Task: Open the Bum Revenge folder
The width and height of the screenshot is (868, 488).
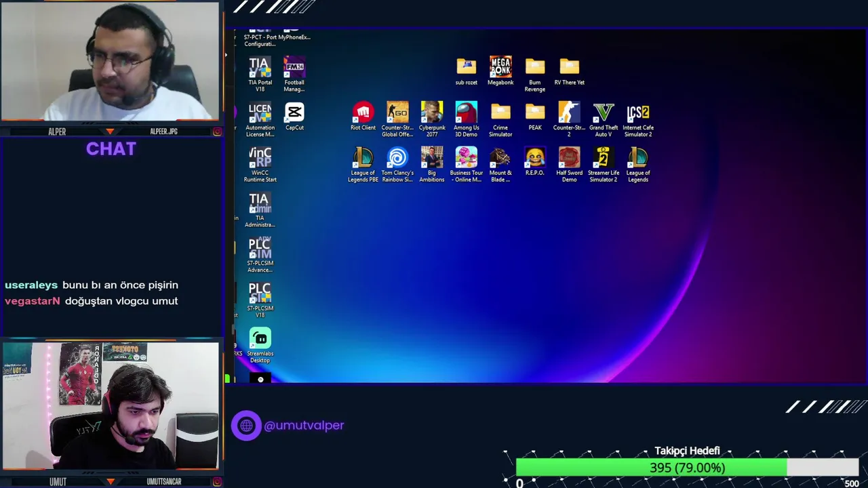Action: pyautogui.click(x=535, y=75)
